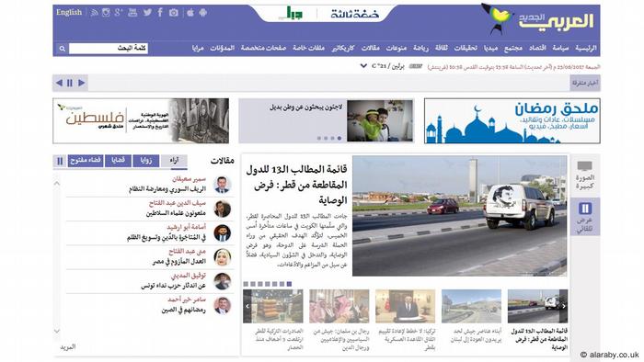Open منوعات in the navigation menu
644x362 pixels.
[x=396, y=48]
